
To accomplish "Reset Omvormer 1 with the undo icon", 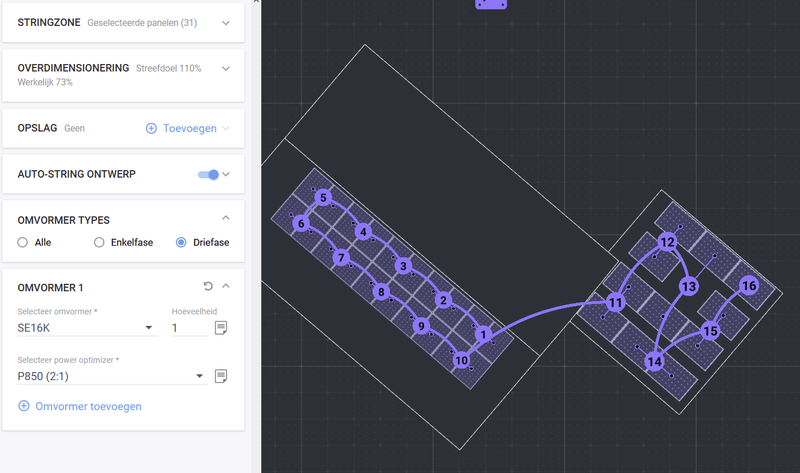I will click(x=208, y=286).
